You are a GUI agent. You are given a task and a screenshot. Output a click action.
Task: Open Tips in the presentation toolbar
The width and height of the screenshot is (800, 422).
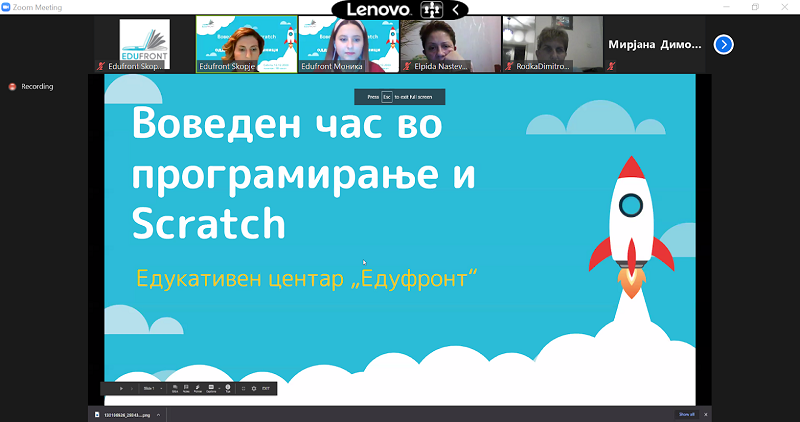(228, 388)
